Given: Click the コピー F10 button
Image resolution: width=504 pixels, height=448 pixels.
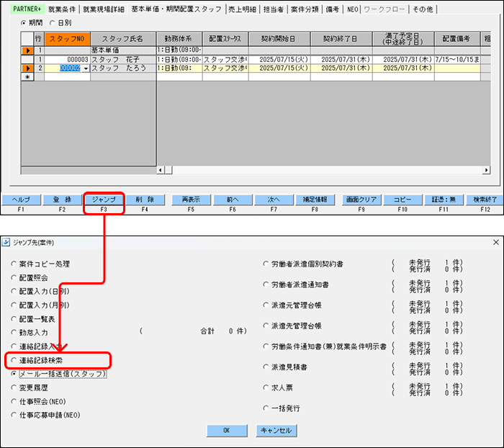Looking at the screenshot, I should (x=402, y=200).
